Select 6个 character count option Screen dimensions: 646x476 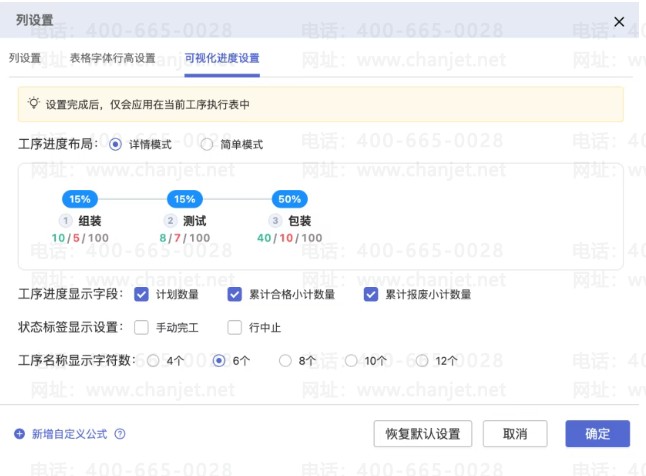pos(219,361)
